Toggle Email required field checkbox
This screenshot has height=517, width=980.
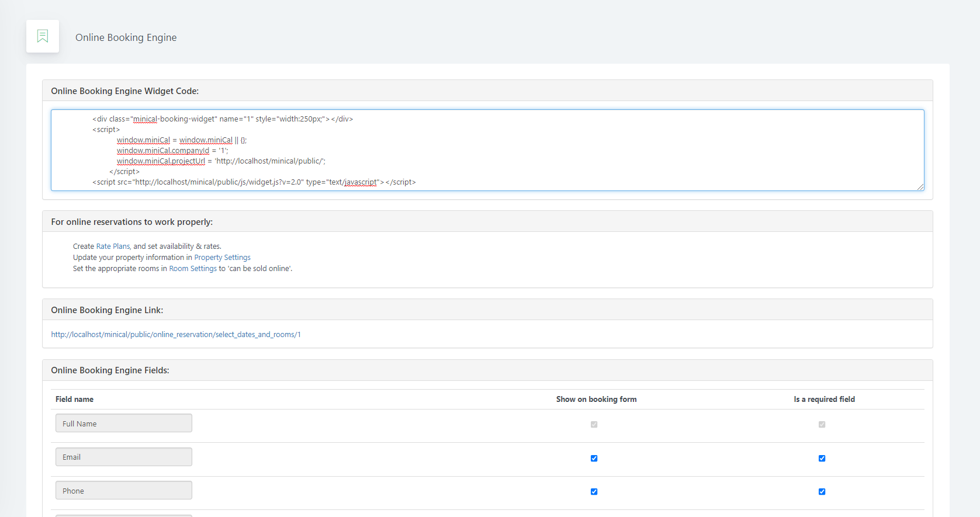(x=822, y=458)
